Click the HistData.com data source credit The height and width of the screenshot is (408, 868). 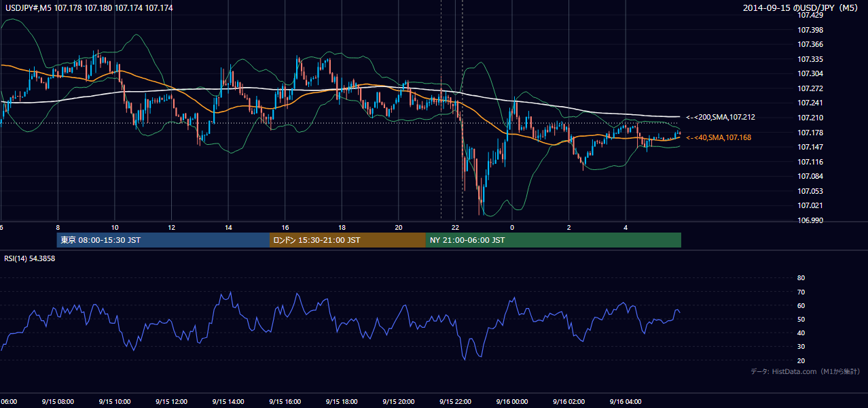(x=806, y=371)
